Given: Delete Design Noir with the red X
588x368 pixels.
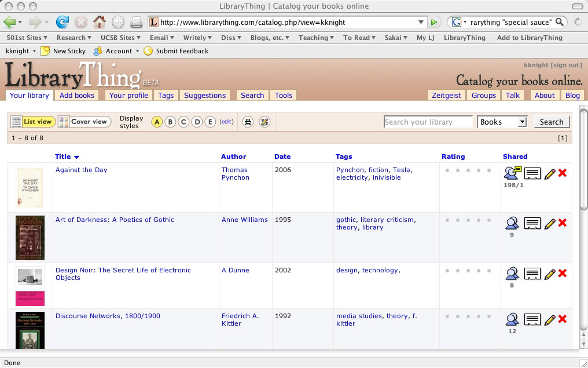Looking at the screenshot, I should [562, 273].
